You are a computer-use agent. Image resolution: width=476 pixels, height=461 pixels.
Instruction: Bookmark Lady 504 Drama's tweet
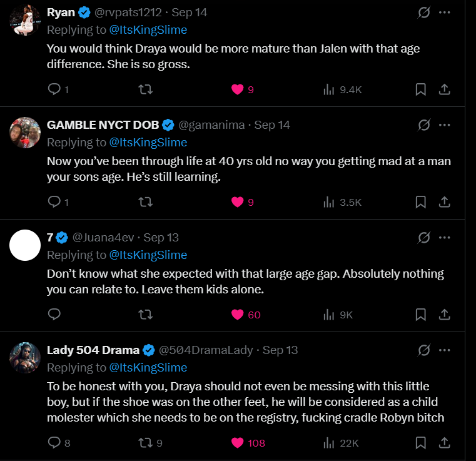click(x=421, y=443)
